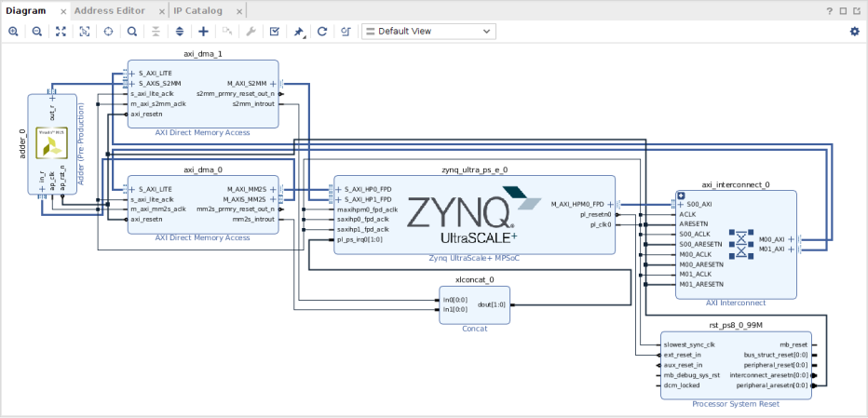Switch to the Address Editor tab
Screen dimensions: 868x418
tap(109, 10)
